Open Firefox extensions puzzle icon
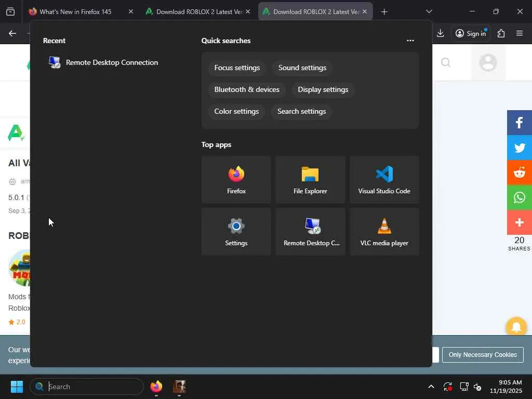This screenshot has width=532, height=399. coord(501,33)
